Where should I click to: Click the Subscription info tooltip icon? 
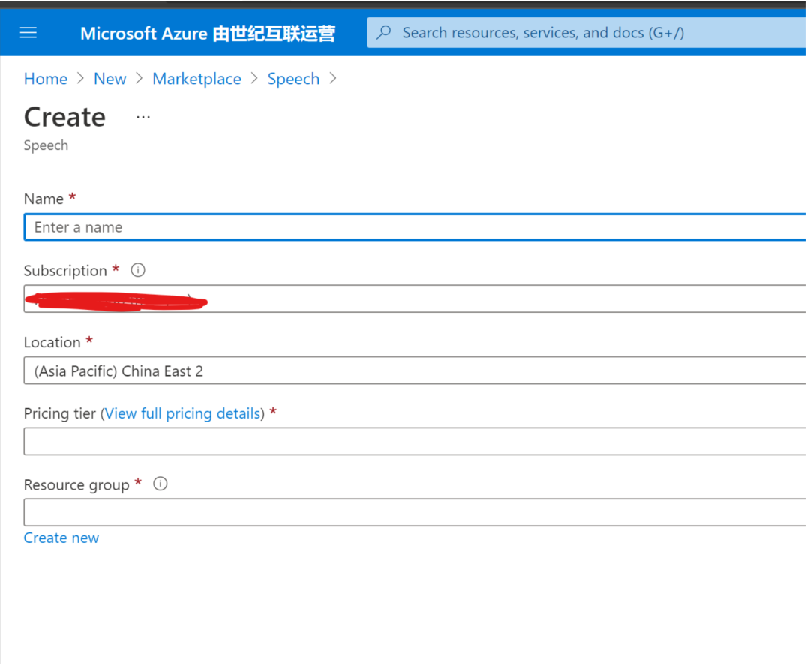[138, 270]
